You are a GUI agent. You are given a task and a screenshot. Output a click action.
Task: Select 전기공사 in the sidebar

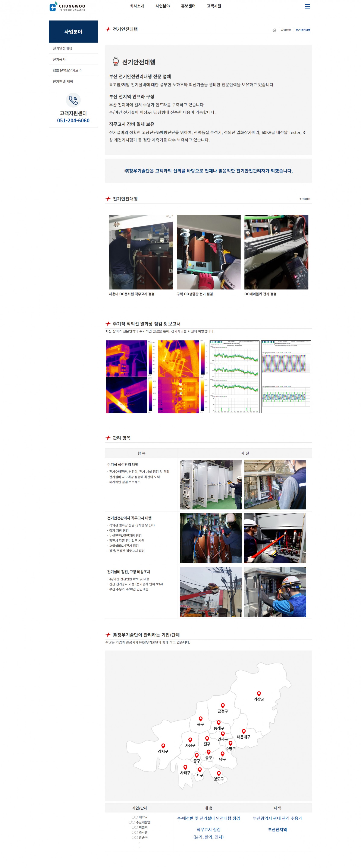(x=59, y=59)
